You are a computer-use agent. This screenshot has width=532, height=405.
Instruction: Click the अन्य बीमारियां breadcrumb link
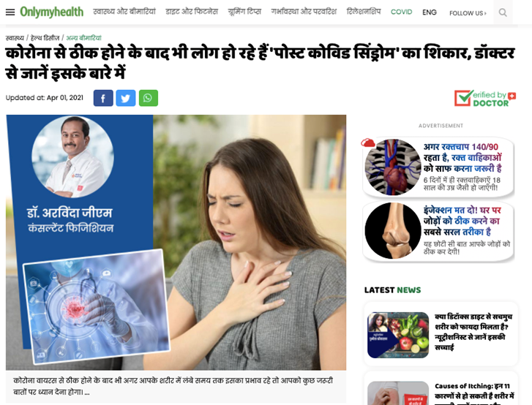coord(83,38)
